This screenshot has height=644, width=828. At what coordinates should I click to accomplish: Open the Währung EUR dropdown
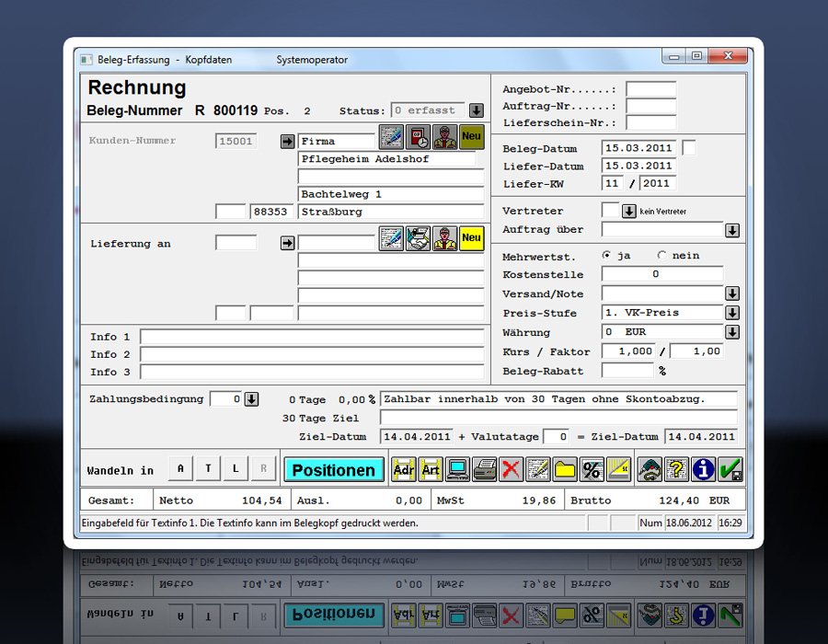[732, 332]
